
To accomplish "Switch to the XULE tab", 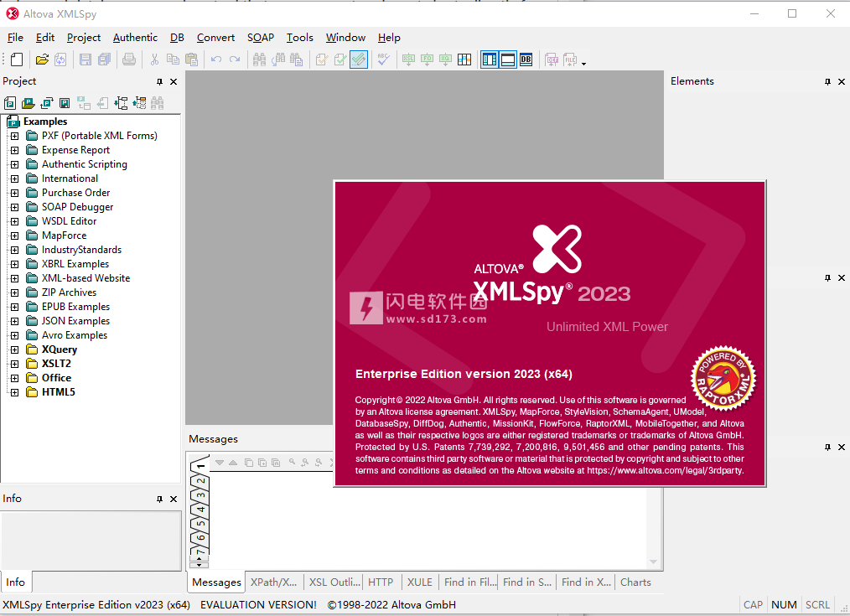I will pyautogui.click(x=420, y=582).
